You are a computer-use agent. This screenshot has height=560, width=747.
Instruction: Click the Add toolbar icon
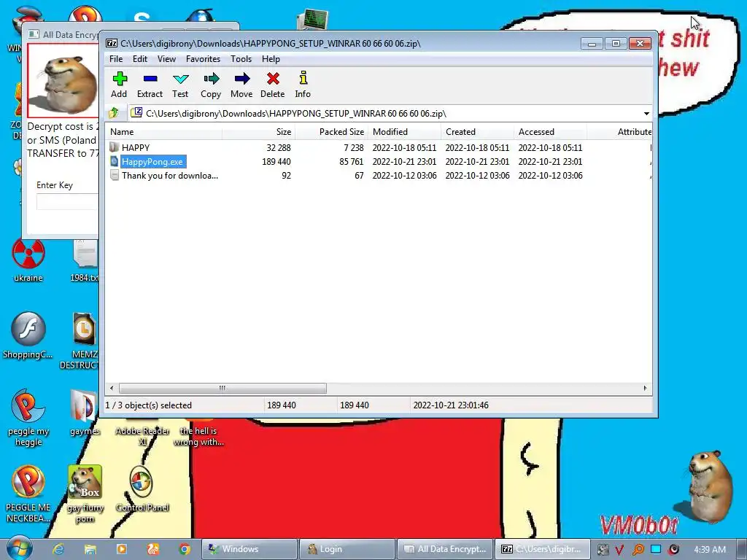tap(119, 85)
